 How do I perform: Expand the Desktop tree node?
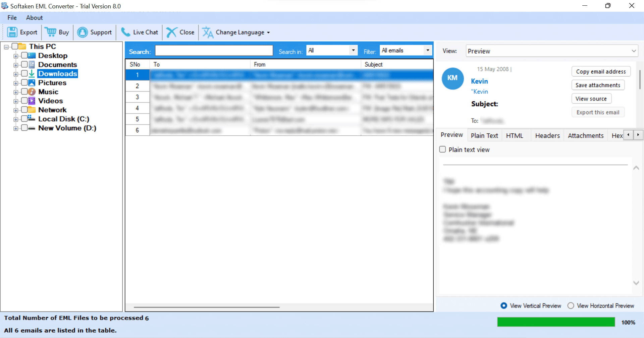pos(16,56)
